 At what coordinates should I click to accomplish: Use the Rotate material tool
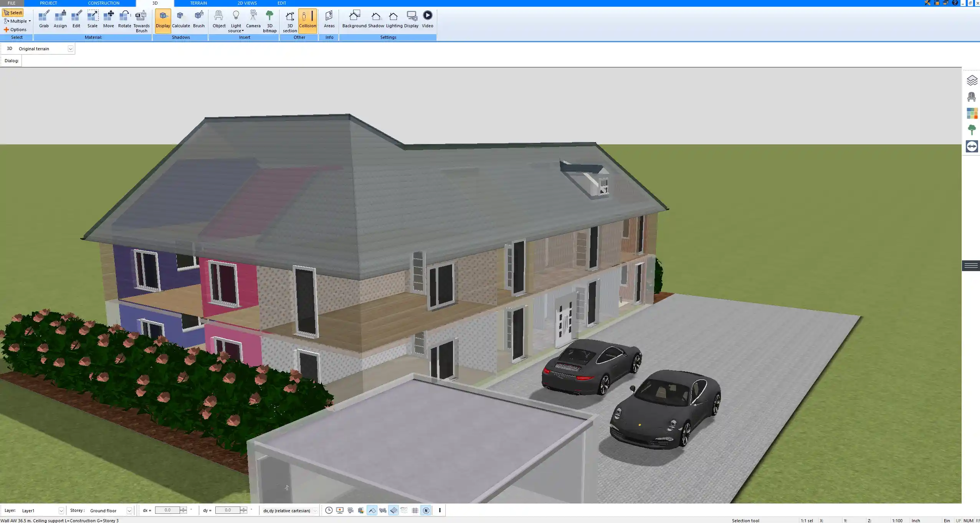tap(125, 19)
